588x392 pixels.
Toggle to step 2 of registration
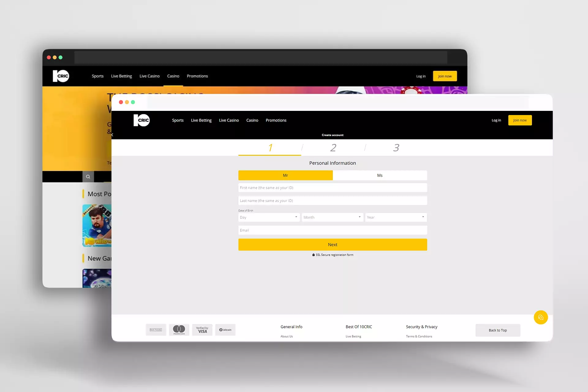333,147
